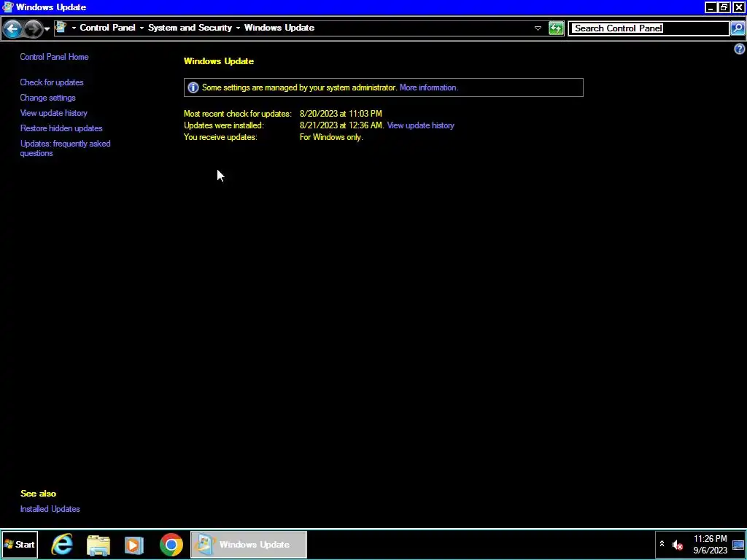Open Change settings link
This screenshot has width=747, height=560.
pos(47,98)
